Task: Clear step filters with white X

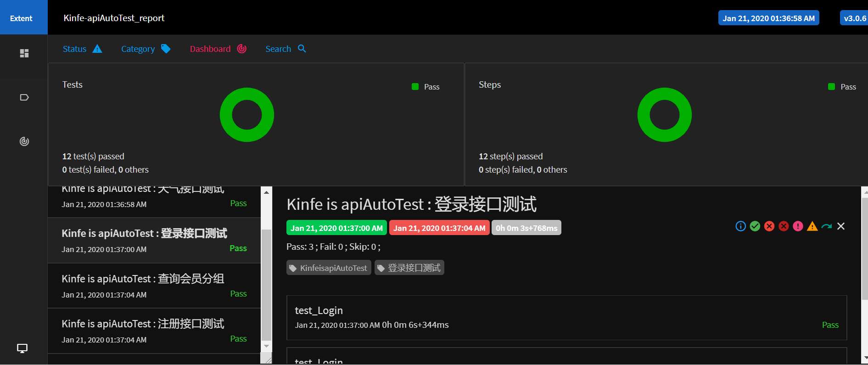Action: pos(841,226)
